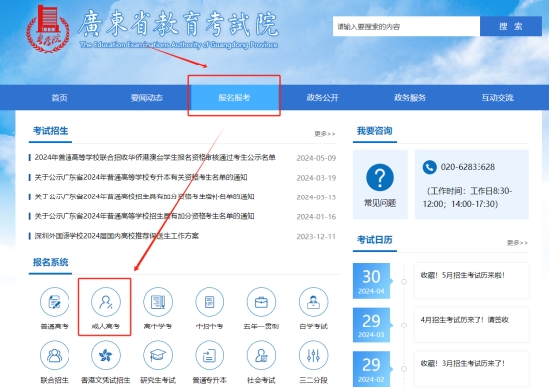Image resolution: width=549 pixels, height=392 pixels.
Task: Open the 社会考试 icon
Action: pyautogui.click(x=261, y=355)
